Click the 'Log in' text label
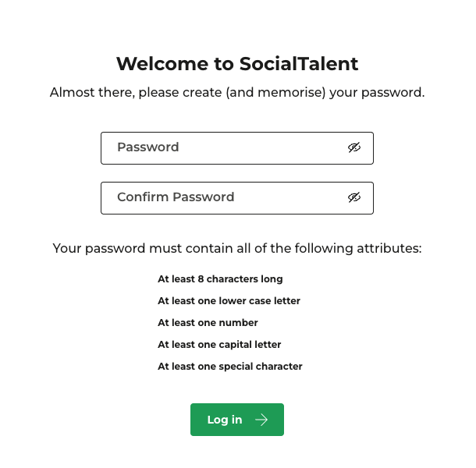Viewport: 476px width, 468px height. [225, 420]
